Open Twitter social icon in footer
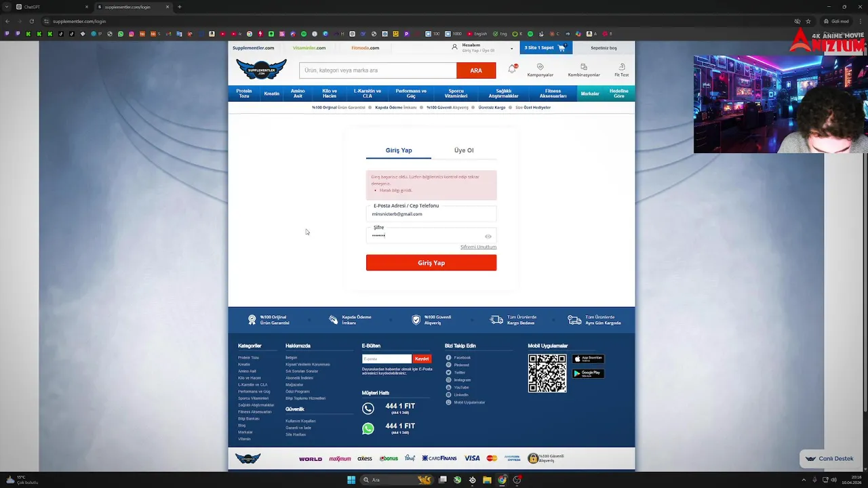The width and height of the screenshot is (868, 488). (448, 373)
